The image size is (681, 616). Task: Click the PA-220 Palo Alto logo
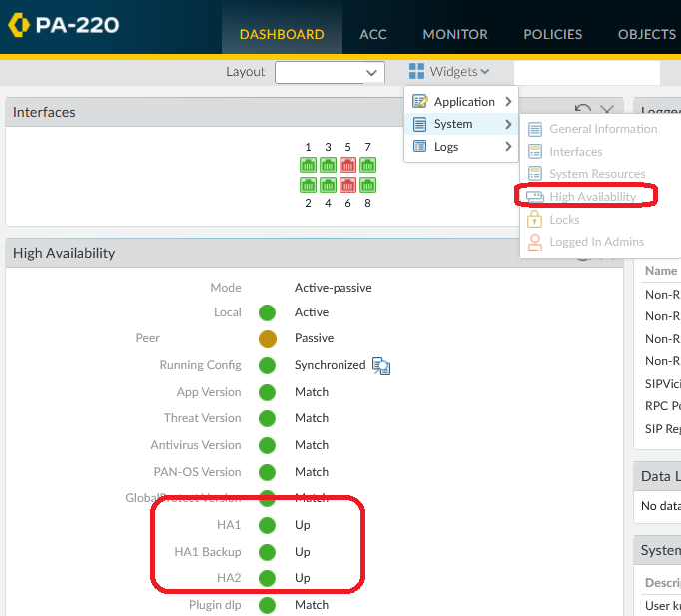[62, 24]
